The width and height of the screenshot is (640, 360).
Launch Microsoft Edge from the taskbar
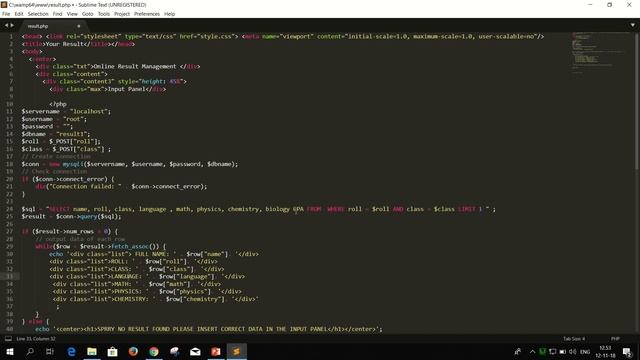(71, 351)
